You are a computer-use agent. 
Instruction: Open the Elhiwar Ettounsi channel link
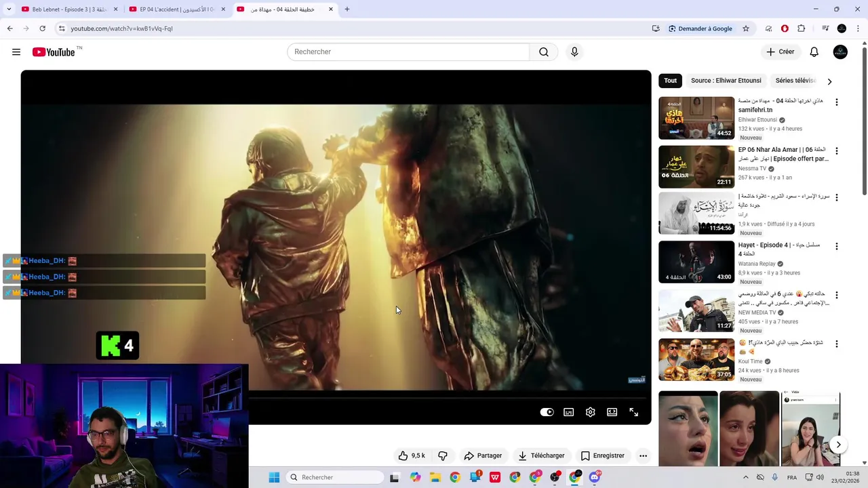[757, 120]
